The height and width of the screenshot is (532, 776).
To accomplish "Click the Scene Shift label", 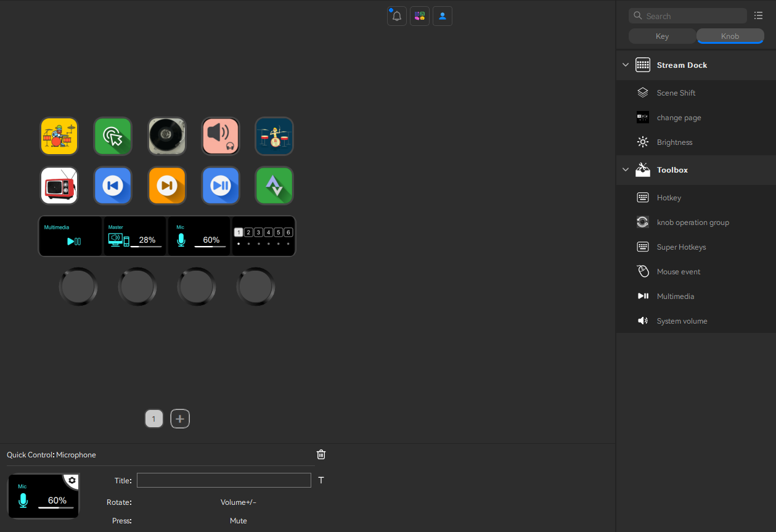I will [x=676, y=92].
